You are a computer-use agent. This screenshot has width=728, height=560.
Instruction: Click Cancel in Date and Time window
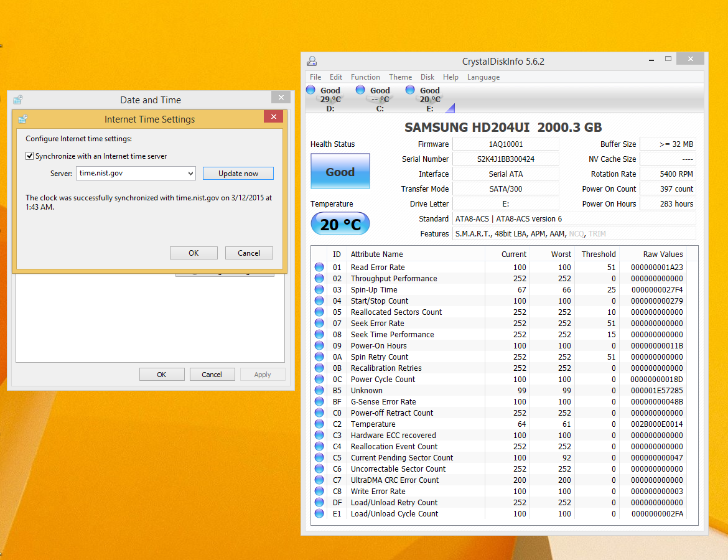(x=212, y=374)
